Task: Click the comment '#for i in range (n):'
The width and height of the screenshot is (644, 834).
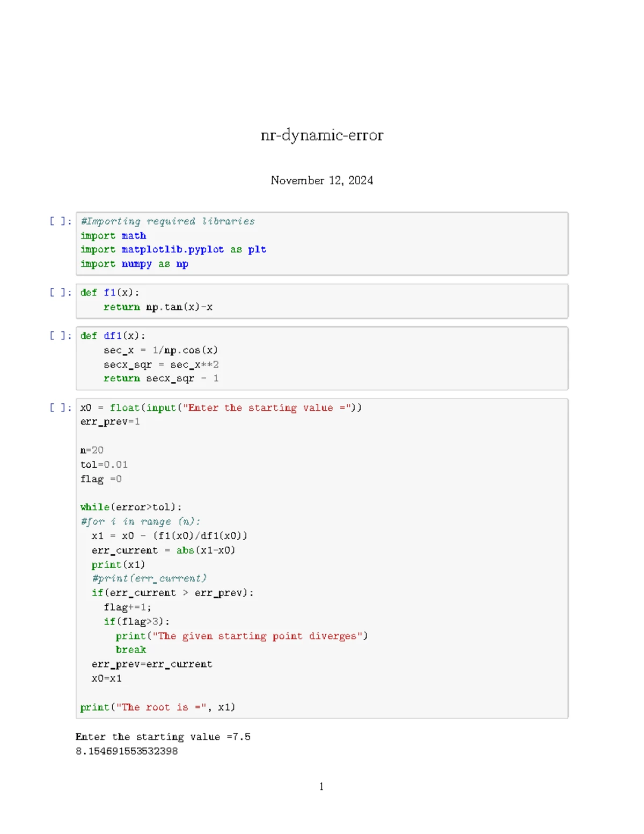Action: click(141, 521)
